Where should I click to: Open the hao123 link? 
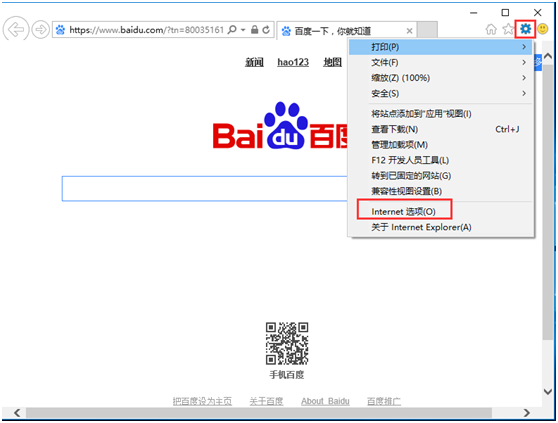[293, 62]
